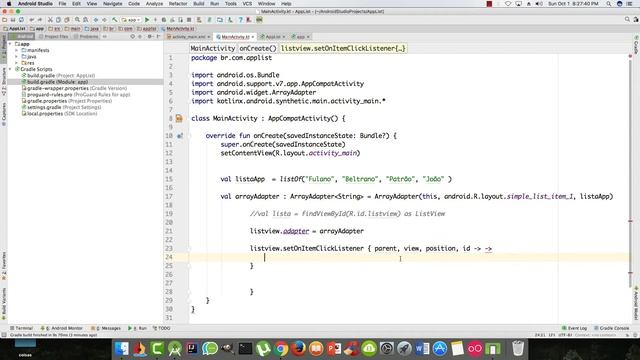
Task: Click the error stripe marker at top of the editor
Action: tap(630, 56)
